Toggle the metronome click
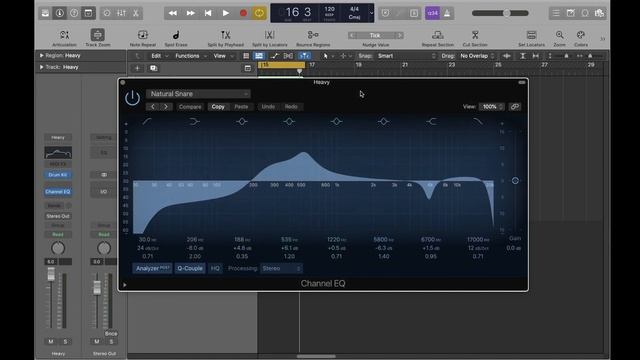This screenshot has width=640, height=360. point(447,13)
